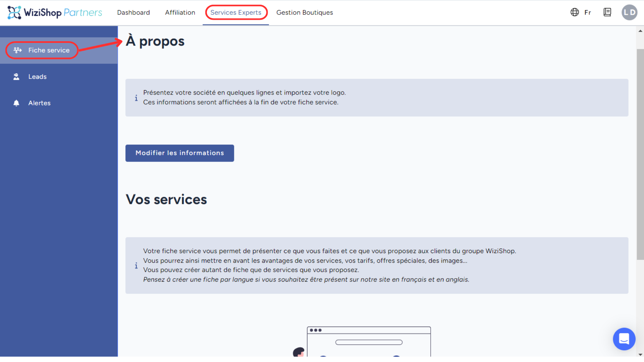Click the Leads person icon
Image resolution: width=644 pixels, height=362 pixels.
click(x=16, y=77)
